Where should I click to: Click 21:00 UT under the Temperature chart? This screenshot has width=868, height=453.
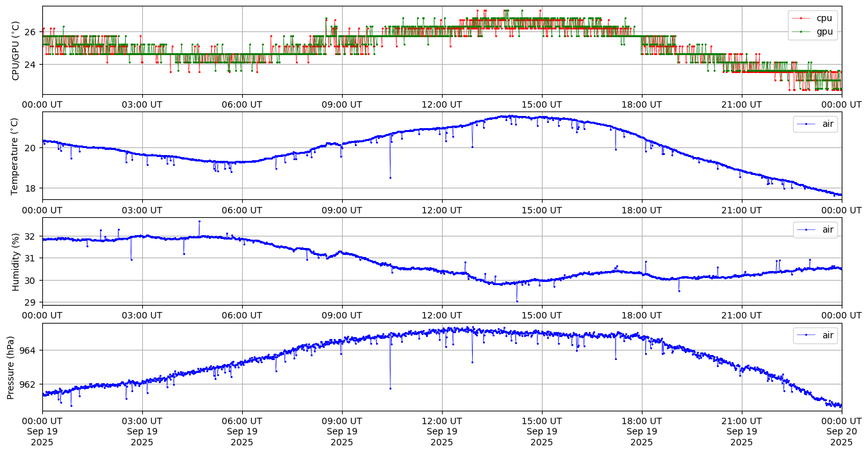pyautogui.click(x=742, y=210)
